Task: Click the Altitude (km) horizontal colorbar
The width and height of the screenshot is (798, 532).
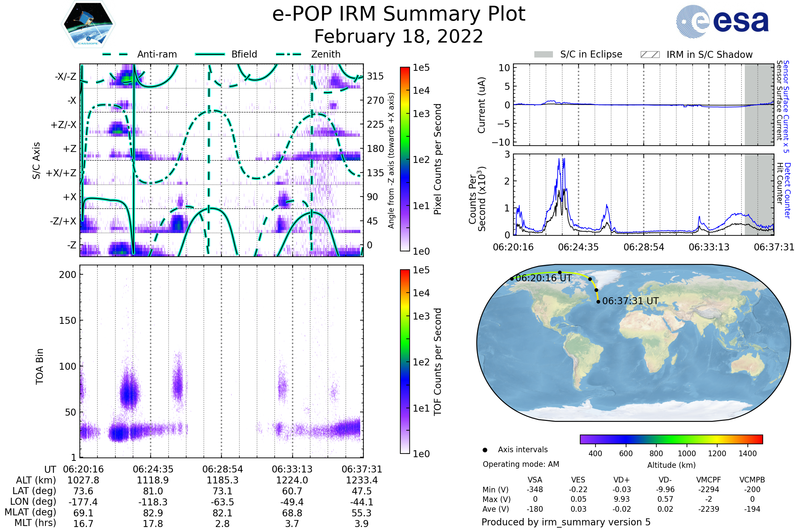Action: (671, 439)
